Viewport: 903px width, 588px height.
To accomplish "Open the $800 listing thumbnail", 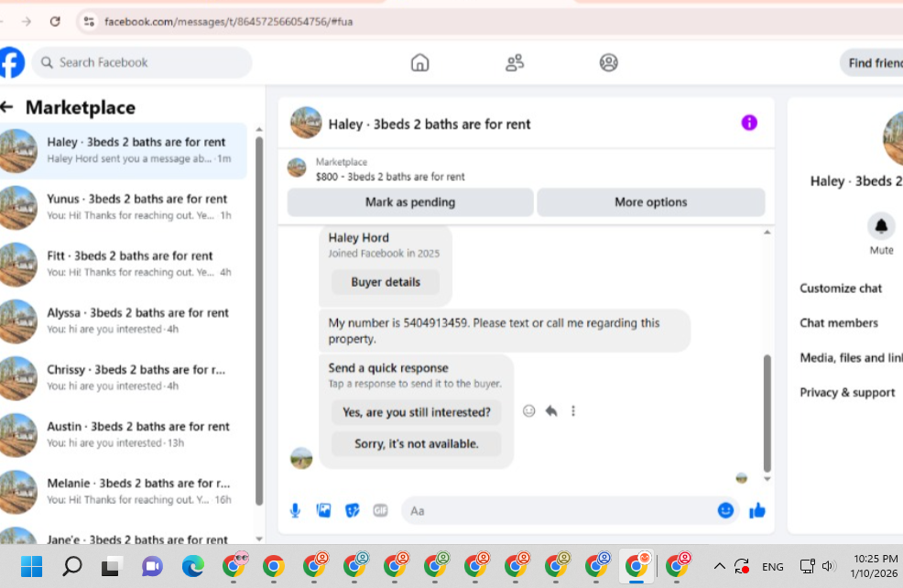I will point(297,168).
